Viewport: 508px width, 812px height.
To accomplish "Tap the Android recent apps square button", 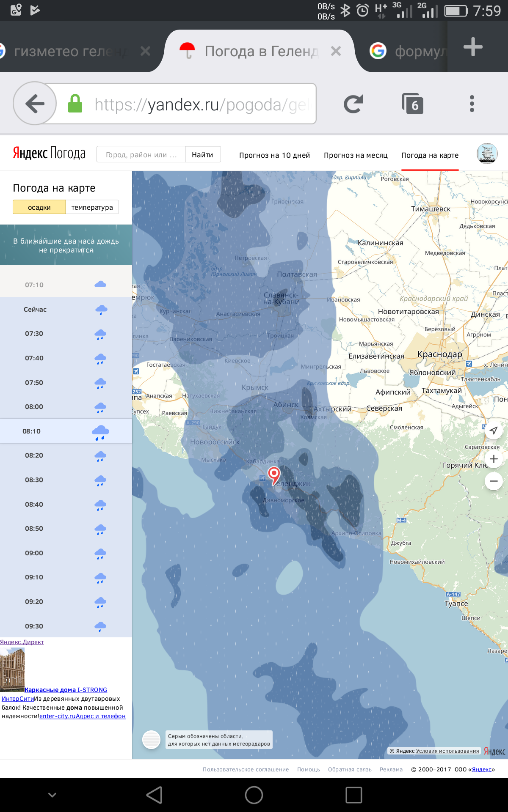I will (x=354, y=795).
